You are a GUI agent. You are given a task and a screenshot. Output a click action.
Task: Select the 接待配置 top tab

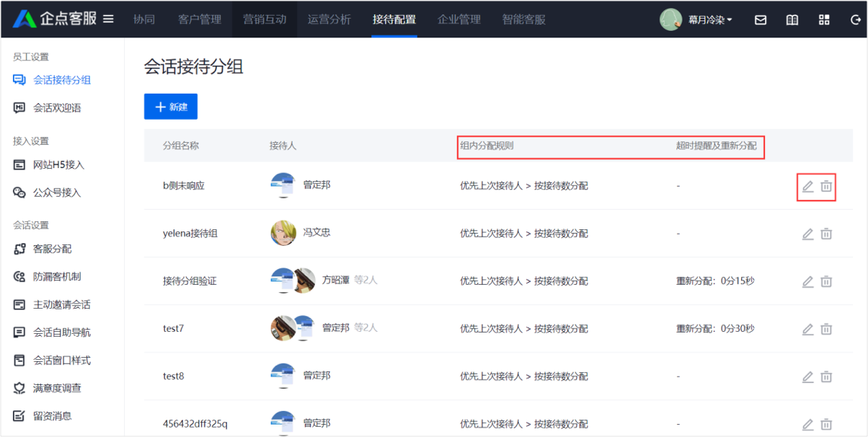click(x=394, y=19)
